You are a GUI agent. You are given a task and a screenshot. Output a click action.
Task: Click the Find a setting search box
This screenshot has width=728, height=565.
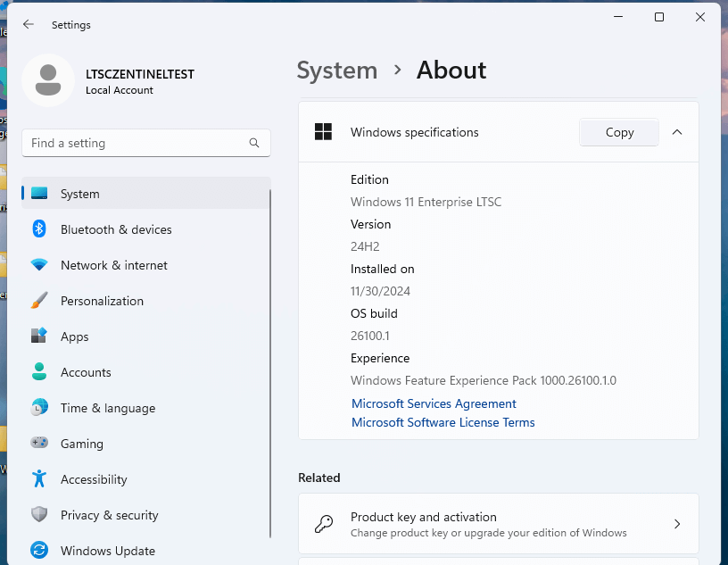pos(145,143)
